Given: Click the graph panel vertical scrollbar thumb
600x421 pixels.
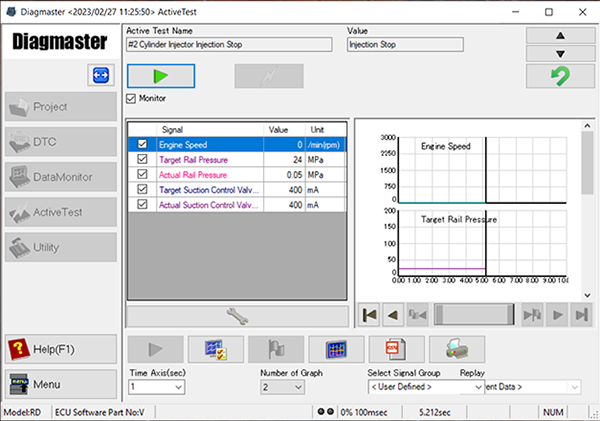Looking at the screenshot, I should (x=587, y=163).
